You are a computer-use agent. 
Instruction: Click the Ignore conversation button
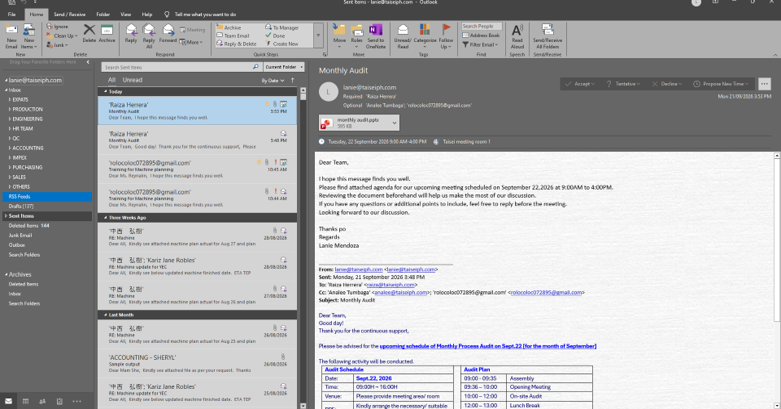(57, 26)
